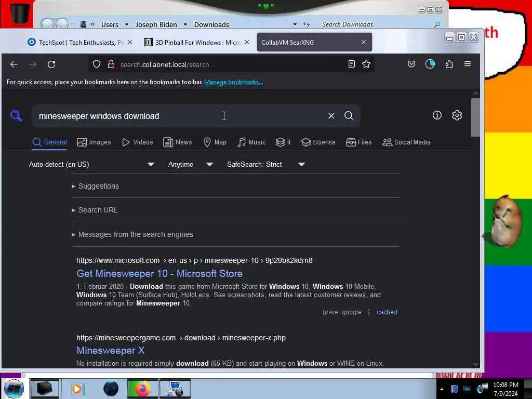
Task: Open the SafeSearch Strict dropdown
Action: pyautogui.click(x=266, y=164)
